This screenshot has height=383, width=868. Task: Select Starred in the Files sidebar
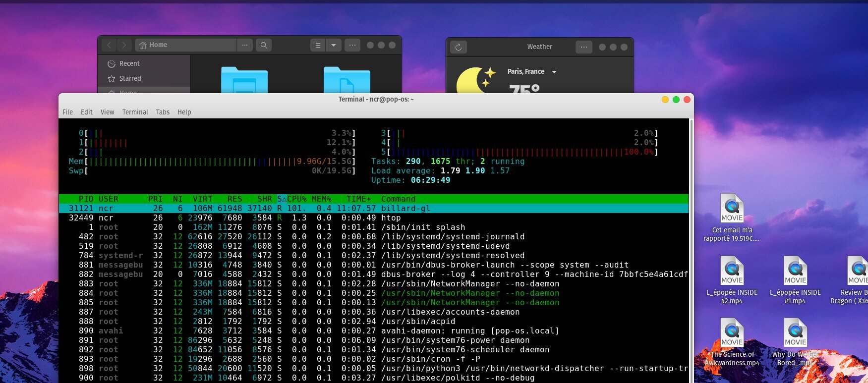pos(130,78)
